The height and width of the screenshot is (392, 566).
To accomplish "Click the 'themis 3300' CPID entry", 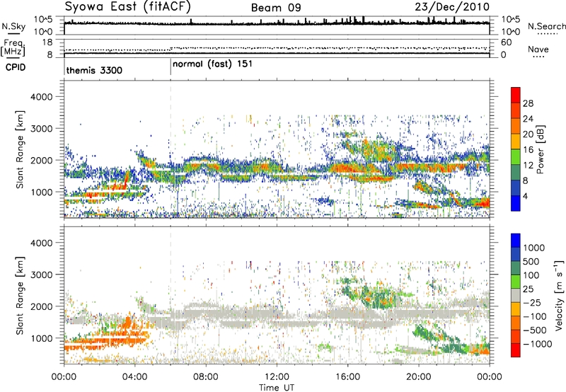I will pos(94,70).
